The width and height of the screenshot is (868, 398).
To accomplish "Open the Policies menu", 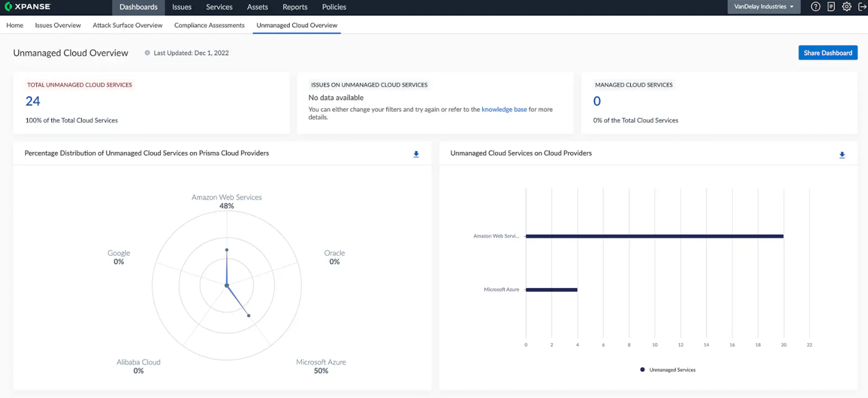I will (334, 7).
